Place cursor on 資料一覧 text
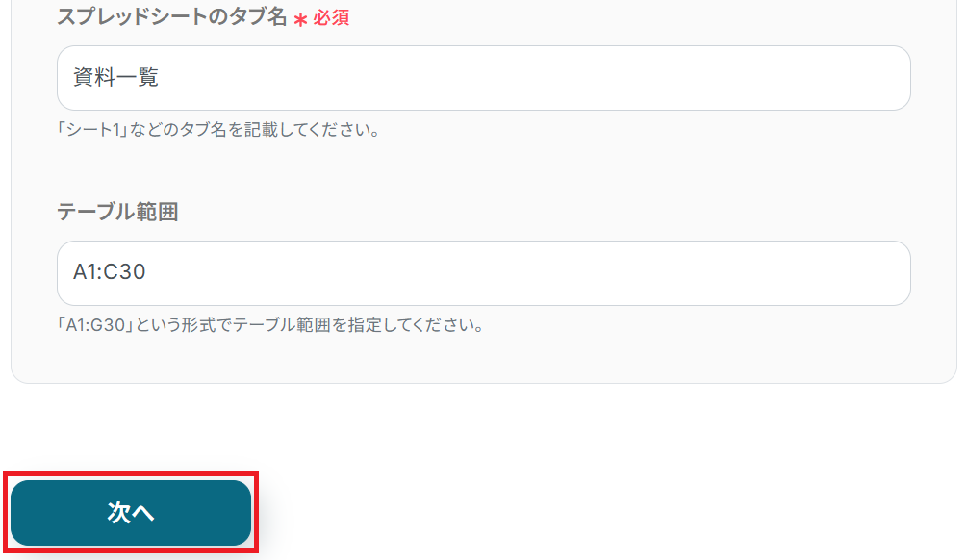The height and width of the screenshot is (560, 967). click(115, 78)
